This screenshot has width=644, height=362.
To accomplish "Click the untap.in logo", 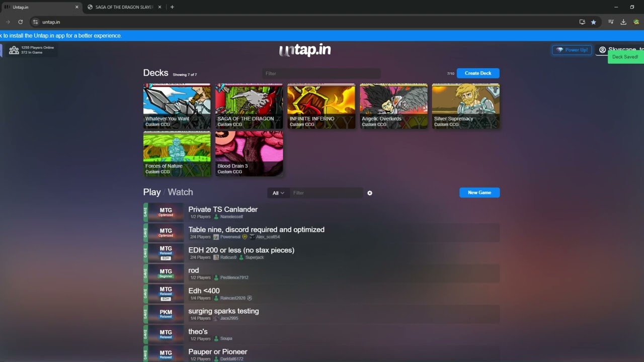I will [x=305, y=50].
